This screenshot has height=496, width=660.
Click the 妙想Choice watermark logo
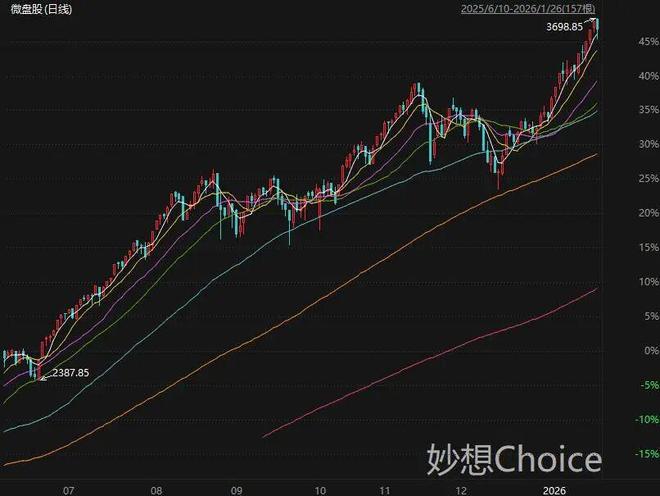point(514,459)
